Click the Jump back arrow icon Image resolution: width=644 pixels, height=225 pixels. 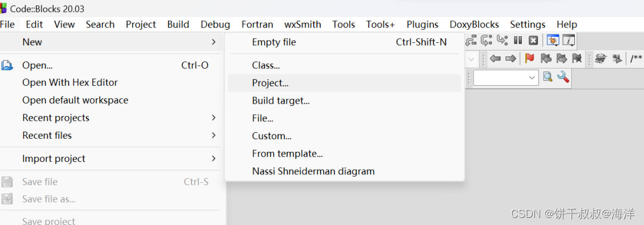click(496, 58)
